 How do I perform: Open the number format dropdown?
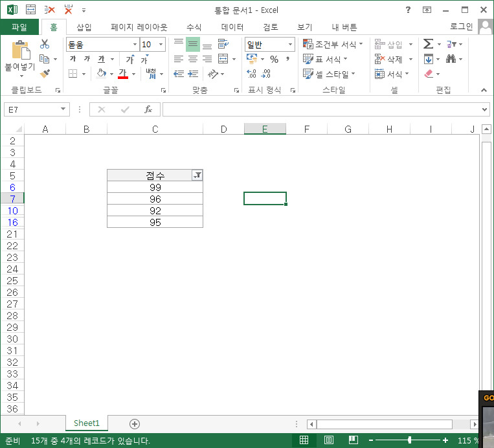290,45
